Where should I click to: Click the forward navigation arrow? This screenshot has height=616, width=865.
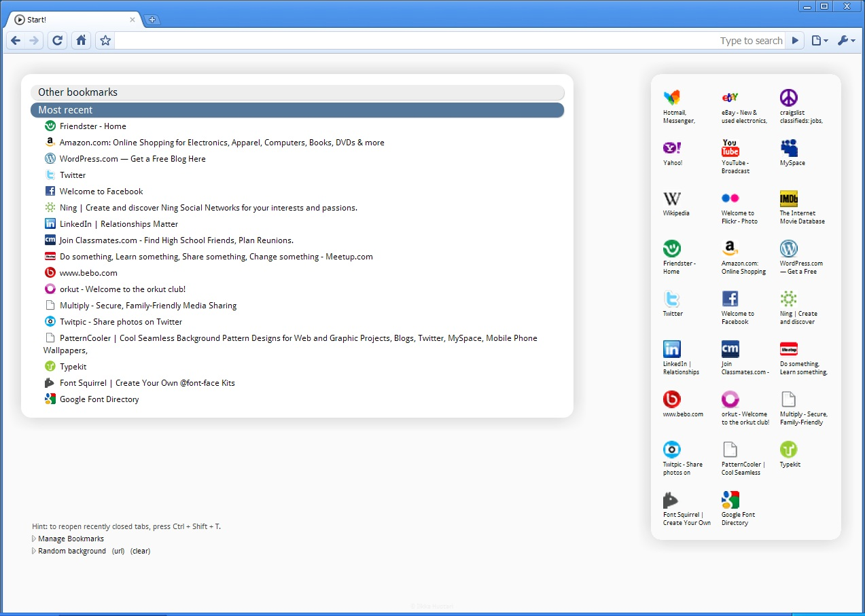pyautogui.click(x=34, y=41)
